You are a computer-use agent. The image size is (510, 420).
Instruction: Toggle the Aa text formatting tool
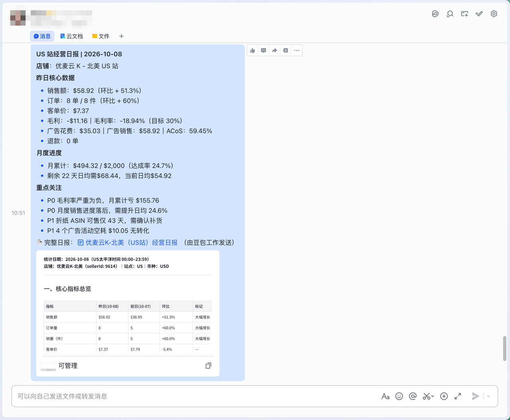point(385,396)
